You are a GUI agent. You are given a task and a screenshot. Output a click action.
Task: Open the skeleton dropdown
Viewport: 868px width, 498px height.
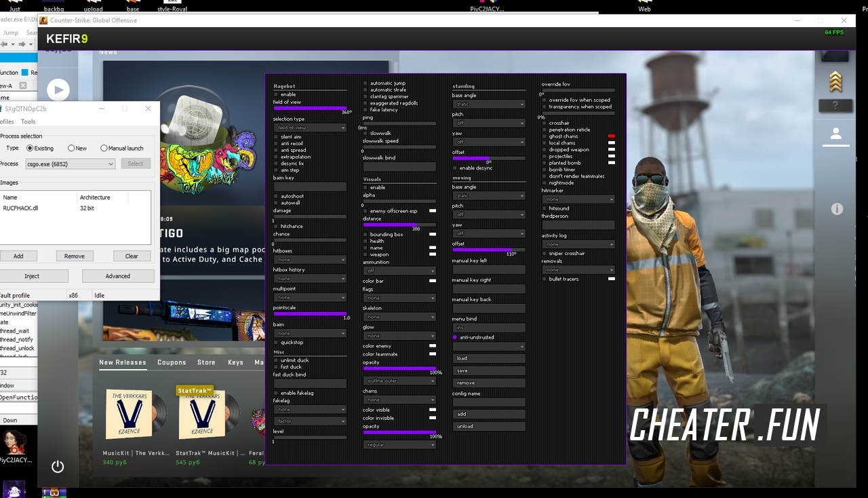pyautogui.click(x=399, y=317)
